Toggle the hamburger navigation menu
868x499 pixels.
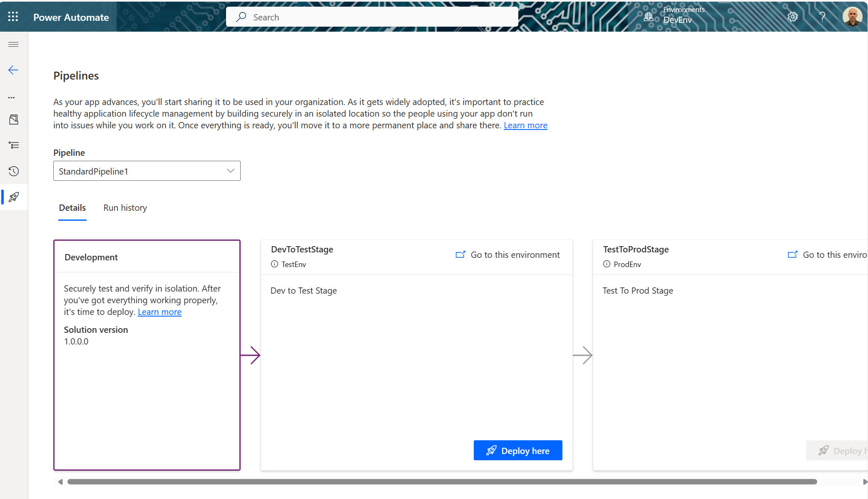[x=13, y=45]
